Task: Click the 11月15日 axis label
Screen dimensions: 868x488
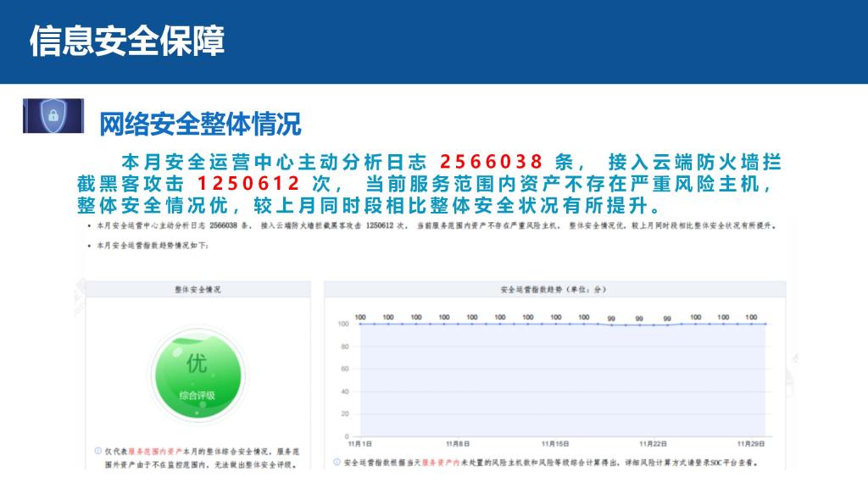Action: pyautogui.click(x=556, y=443)
